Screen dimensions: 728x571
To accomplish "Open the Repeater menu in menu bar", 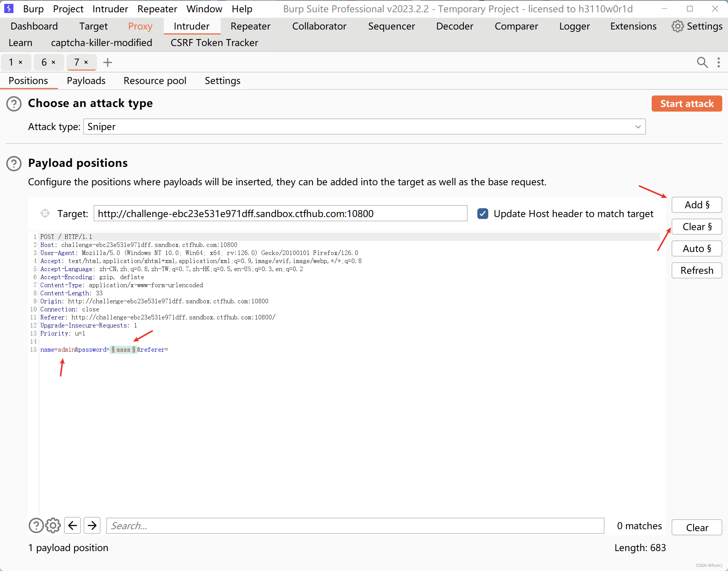I will coord(157,8).
